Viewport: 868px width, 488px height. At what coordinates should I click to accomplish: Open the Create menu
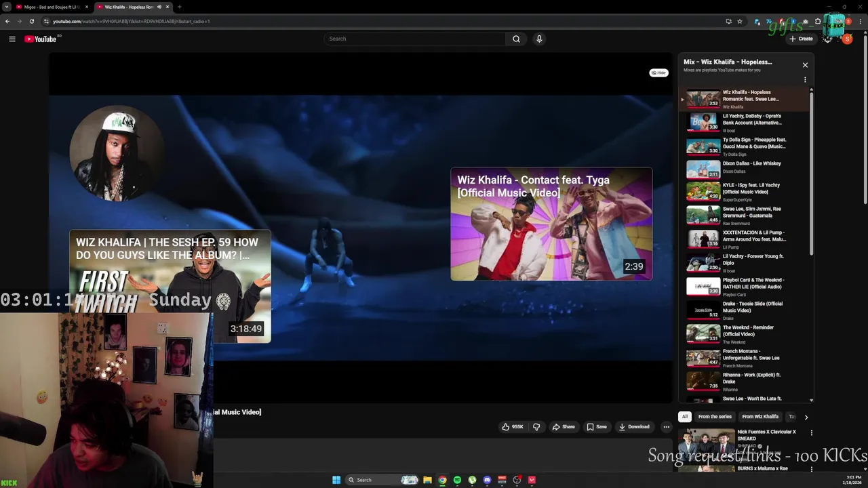[801, 39]
